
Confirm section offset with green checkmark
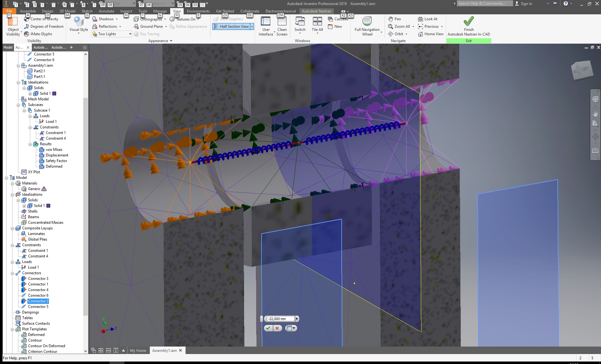coord(268,328)
